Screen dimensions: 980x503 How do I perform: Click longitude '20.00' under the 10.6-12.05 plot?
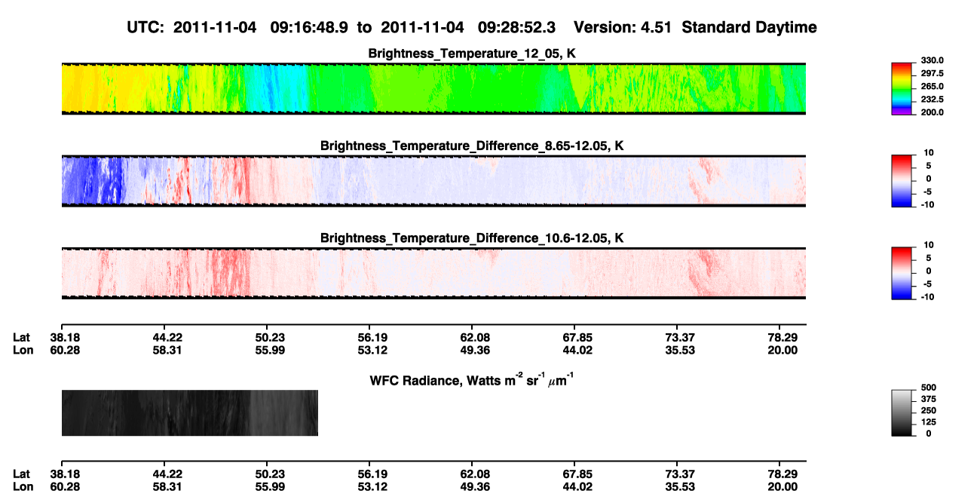[782, 350]
